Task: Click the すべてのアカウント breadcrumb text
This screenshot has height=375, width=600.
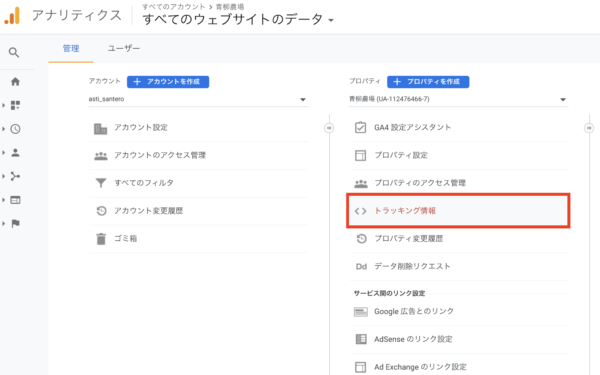Action: [x=174, y=7]
